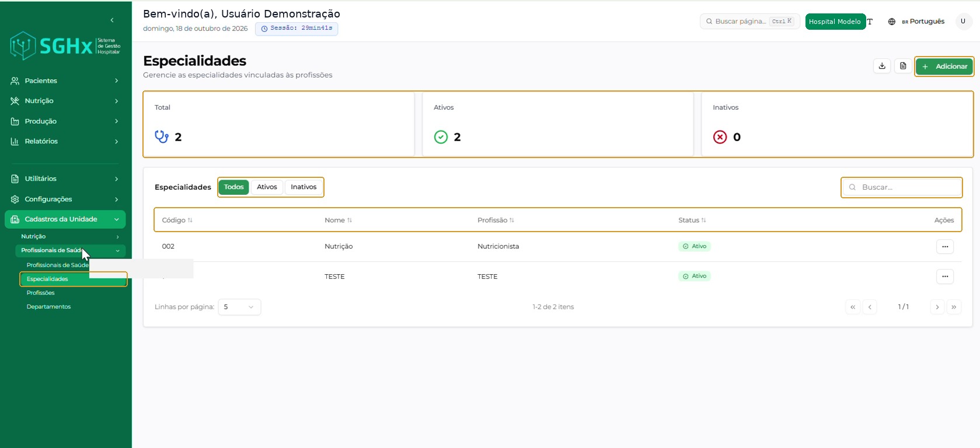
Task: Open Profissões in the sidebar
Action: pos(40,293)
